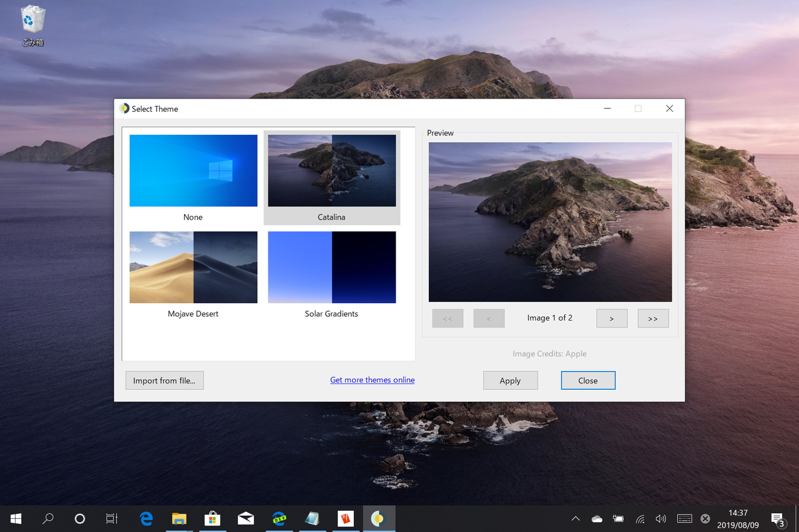Viewport: 799px width, 532px height.
Task: Open the Get more themes online link
Action: pyautogui.click(x=372, y=379)
